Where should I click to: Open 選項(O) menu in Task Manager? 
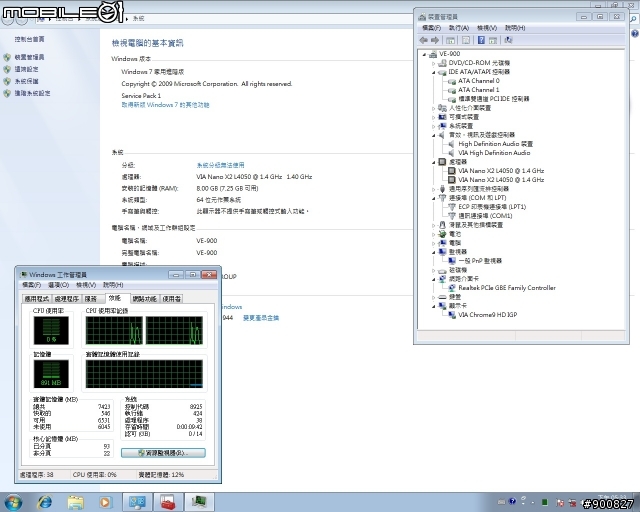58,285
